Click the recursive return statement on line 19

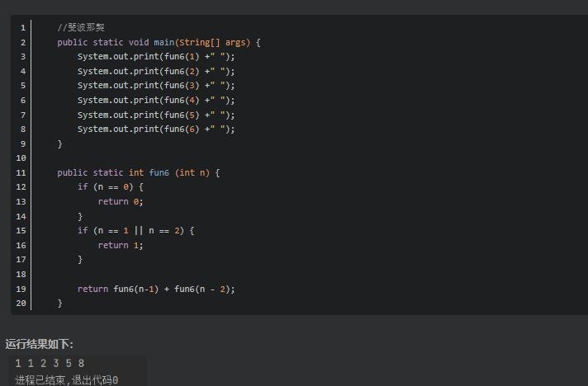156,289
